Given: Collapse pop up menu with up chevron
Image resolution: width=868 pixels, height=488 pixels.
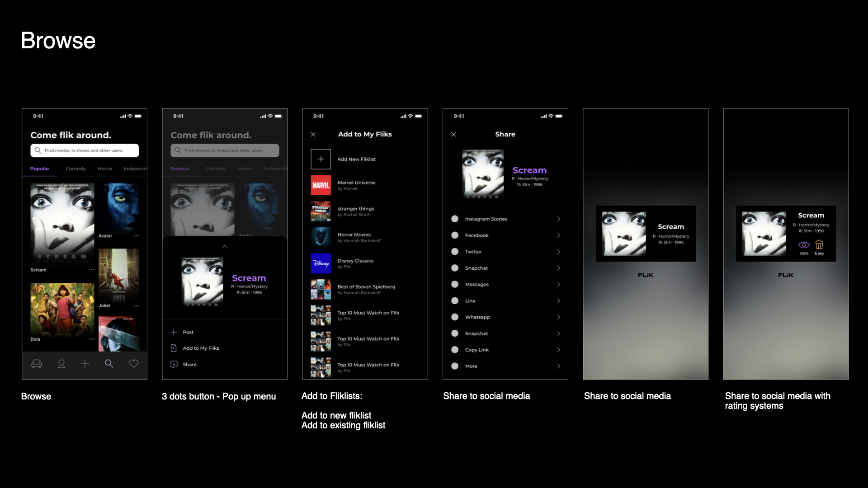Looking at the screenshot, I should pos(225,247).
